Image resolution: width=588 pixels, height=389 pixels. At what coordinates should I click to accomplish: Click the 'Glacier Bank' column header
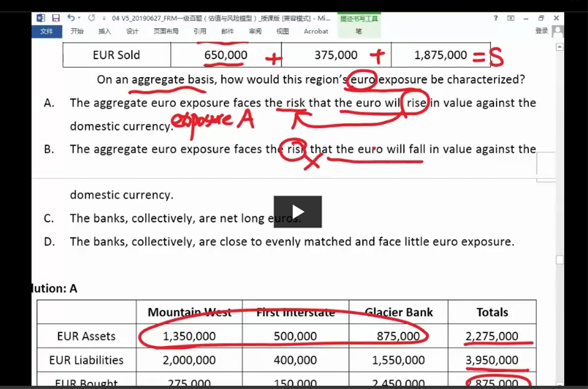(398, 312)
